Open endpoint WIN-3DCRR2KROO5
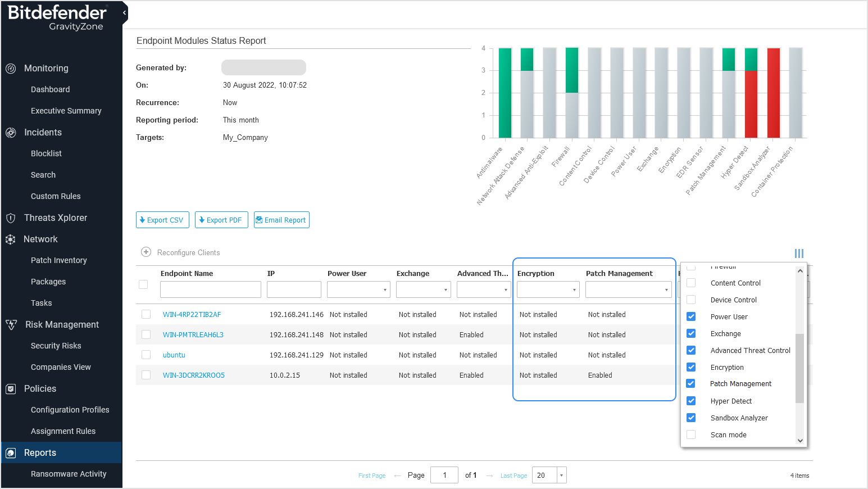 pyautogui.click(x=194, y=375)
